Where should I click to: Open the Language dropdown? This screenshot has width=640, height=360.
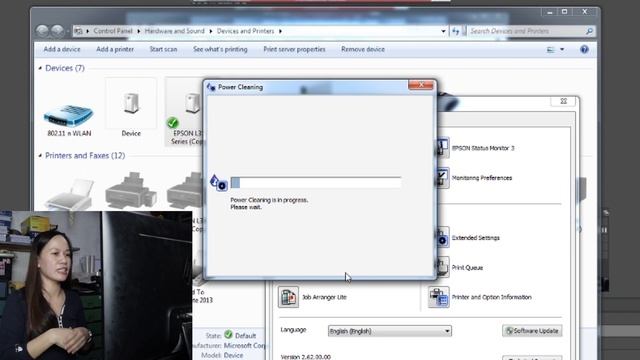(x=389, y=331)
